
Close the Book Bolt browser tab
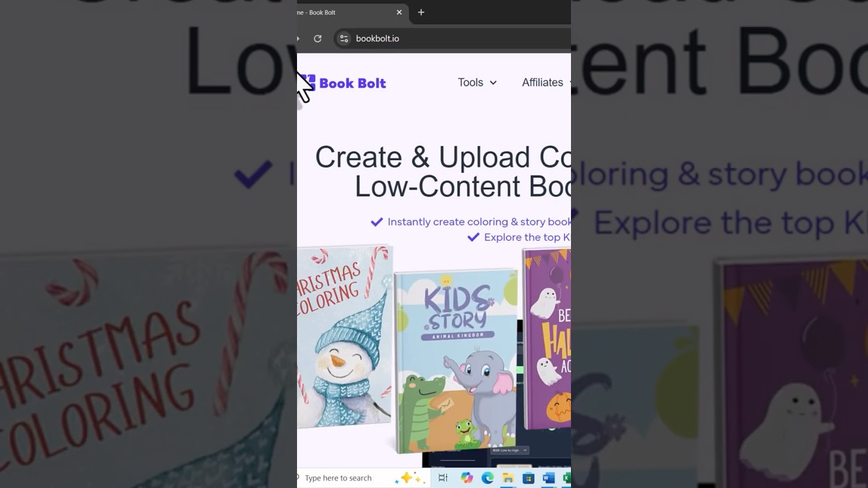click(x=399, y=12)
